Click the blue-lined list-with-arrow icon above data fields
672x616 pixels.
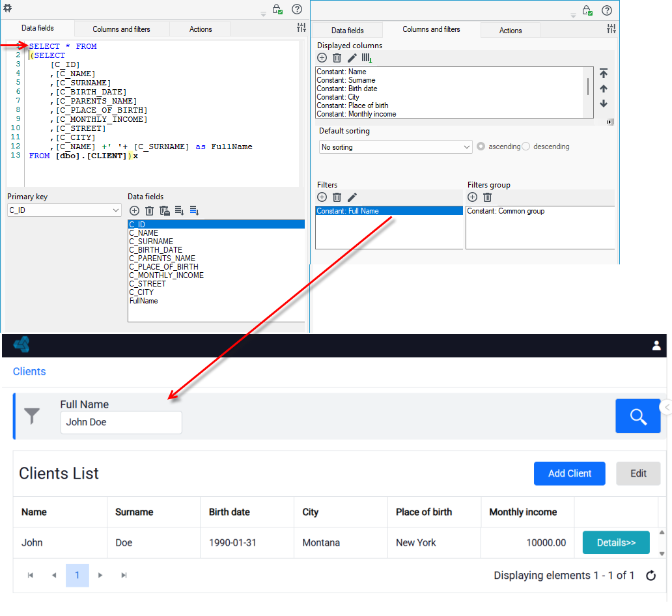click(195, 210)
